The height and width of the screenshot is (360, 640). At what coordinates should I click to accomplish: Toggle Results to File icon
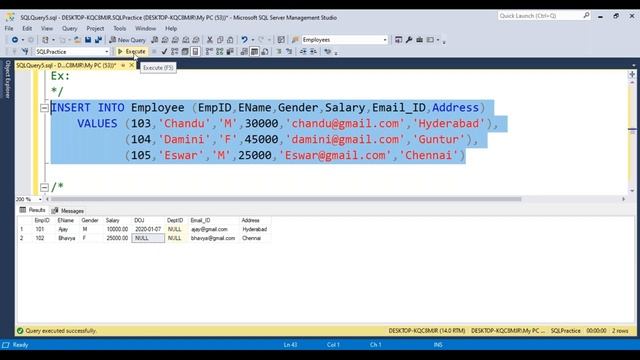pos(264,51)
